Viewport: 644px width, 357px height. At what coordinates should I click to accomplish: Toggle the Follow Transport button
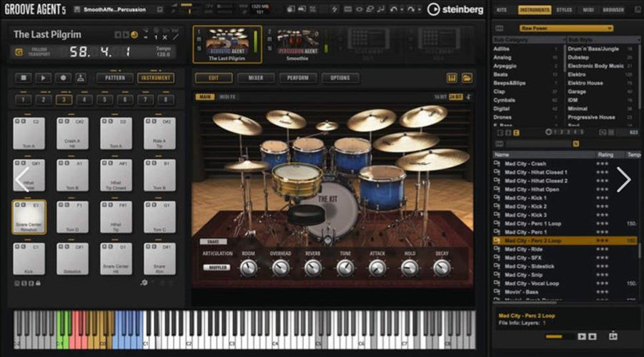[x=19, y=52]
